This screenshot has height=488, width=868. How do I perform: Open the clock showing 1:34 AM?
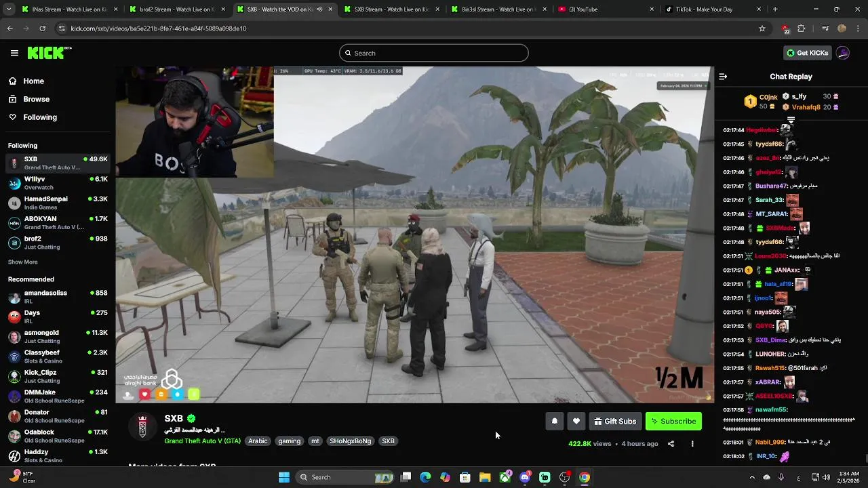tap(848, 477)
